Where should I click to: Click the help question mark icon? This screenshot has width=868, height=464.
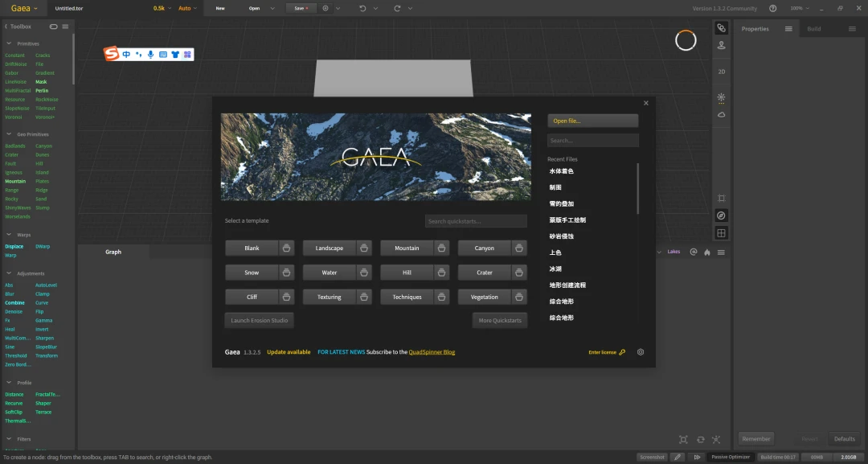(773, 8)
